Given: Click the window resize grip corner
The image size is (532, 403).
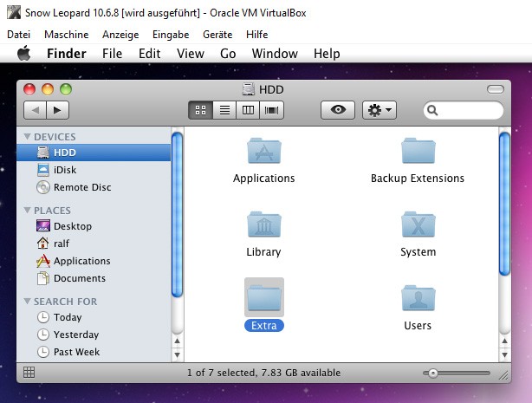Looking at the screenshot, I should tap(503, 374).
